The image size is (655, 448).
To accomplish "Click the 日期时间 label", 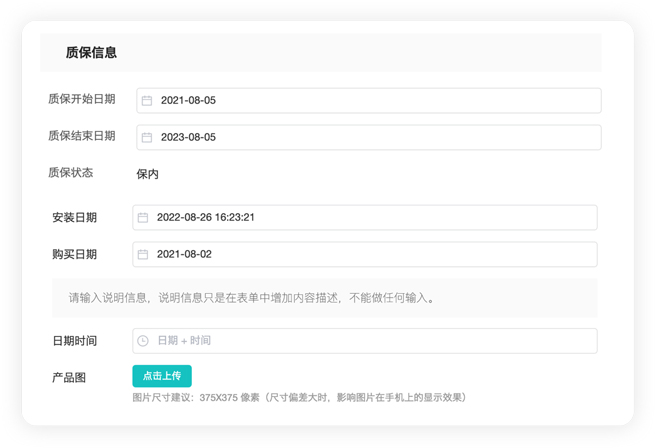I will click(74, 341).
